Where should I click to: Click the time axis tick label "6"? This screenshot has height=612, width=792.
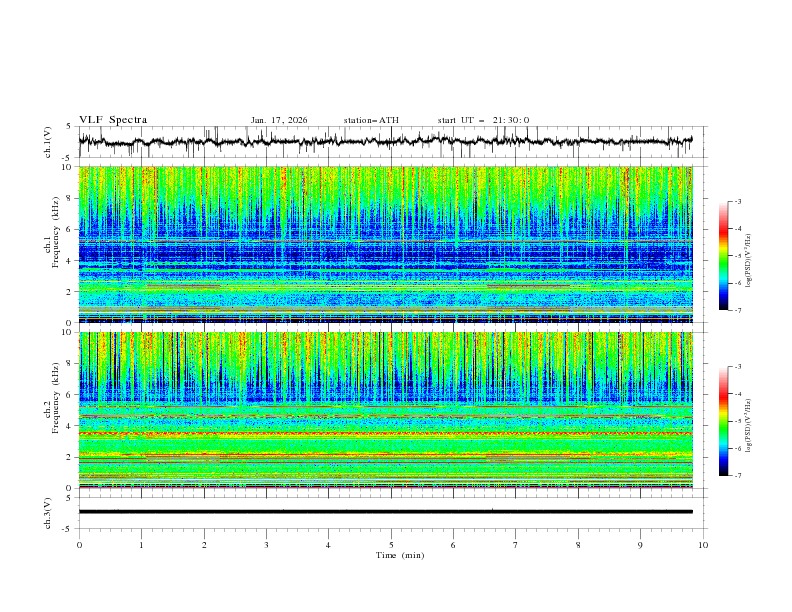click(x=453, y=545)
